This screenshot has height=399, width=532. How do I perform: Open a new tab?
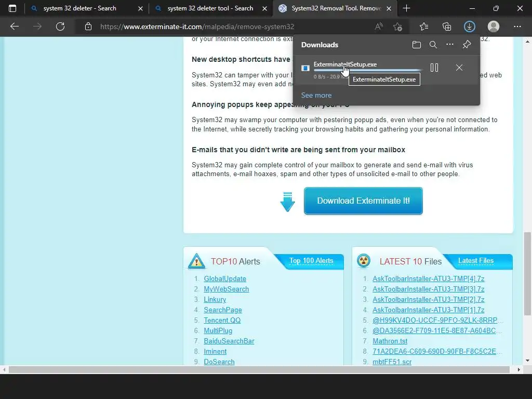(406, 8)
